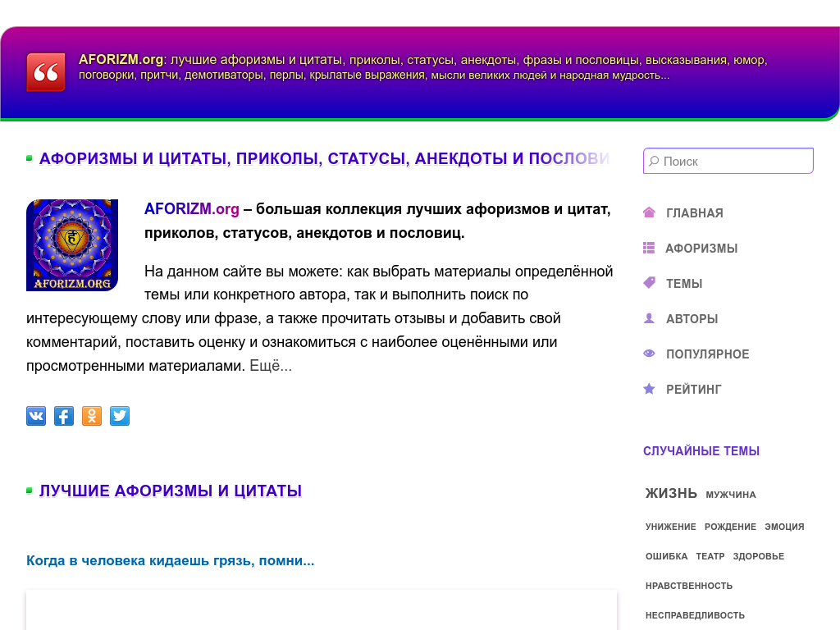Open the РЕЙТИНГ menu item
The width and height of the screenshot is (840, 630).
click(x=693, y=390)
